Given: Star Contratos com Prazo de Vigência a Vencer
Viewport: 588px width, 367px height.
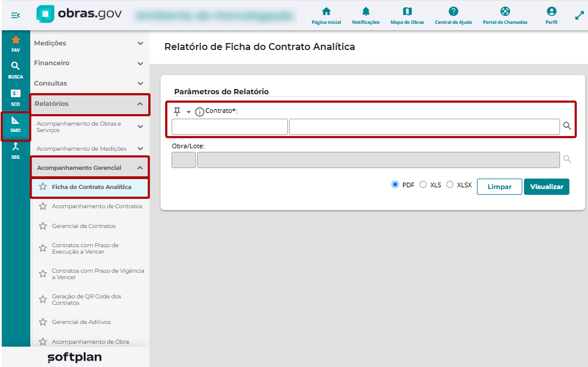Looking at the screenshot, I should click(x=43, y=274).
